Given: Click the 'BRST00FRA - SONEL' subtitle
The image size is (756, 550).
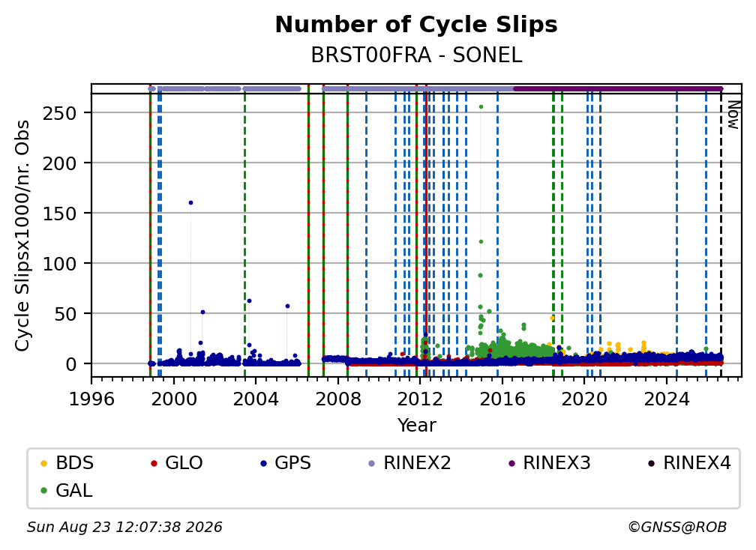Looking at the screenshot, I should (416, 55).
